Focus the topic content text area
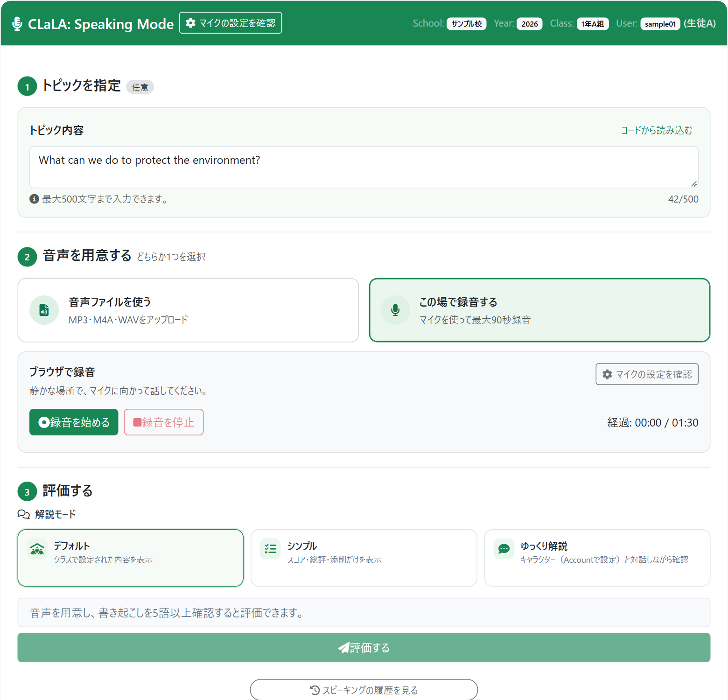 point(364,167)
